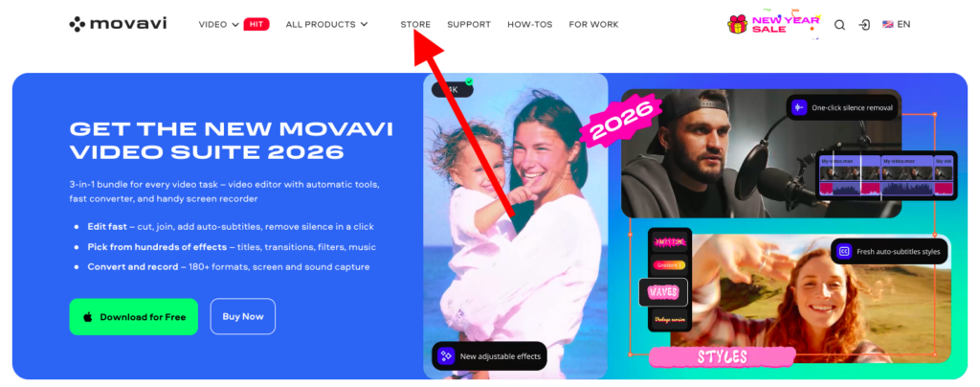The image size is (980, 387).
Task: Click the New adjustable effects icon
Action: [446, 356]
